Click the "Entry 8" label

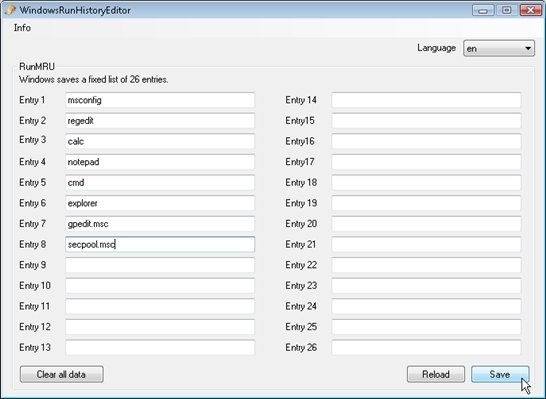[x=32, y=244]
